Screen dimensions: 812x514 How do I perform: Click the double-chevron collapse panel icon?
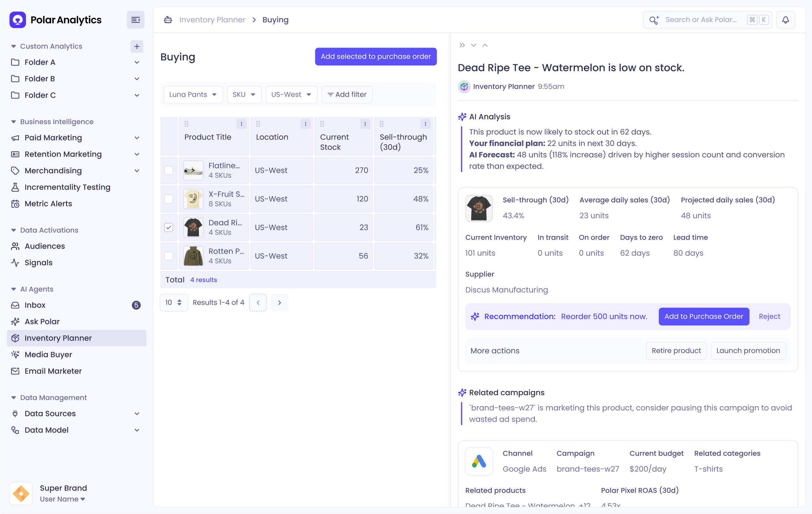(462, 45)
